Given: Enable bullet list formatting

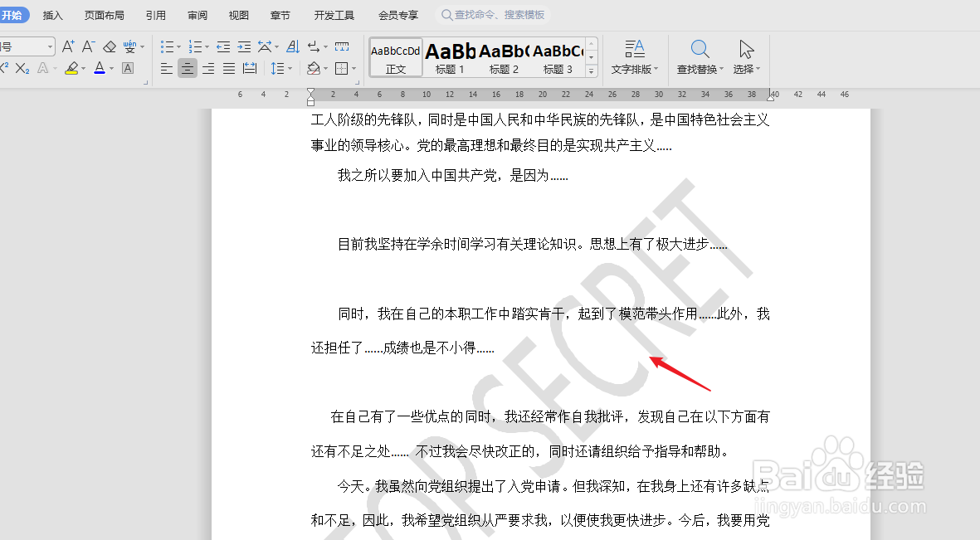Looking at the screenshot, I should pyautogui.click(x=170, y=46).
